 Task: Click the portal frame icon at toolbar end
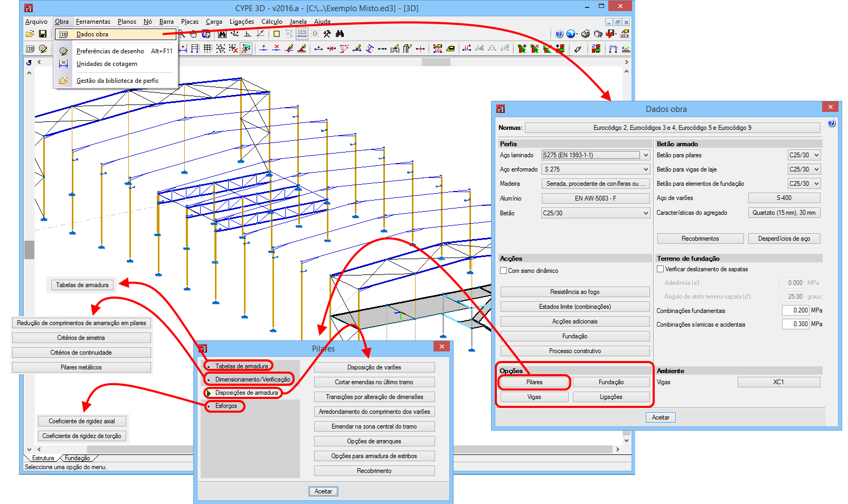coord(613,49)
